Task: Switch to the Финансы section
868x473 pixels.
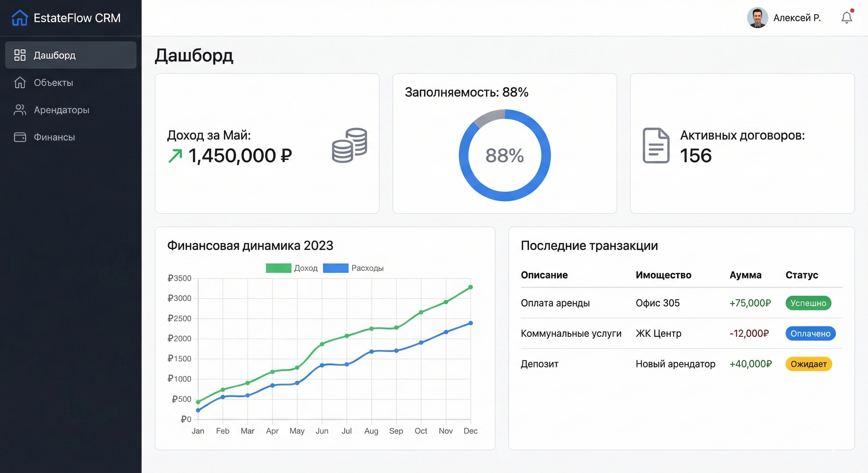Action: [x=54, y=137]
